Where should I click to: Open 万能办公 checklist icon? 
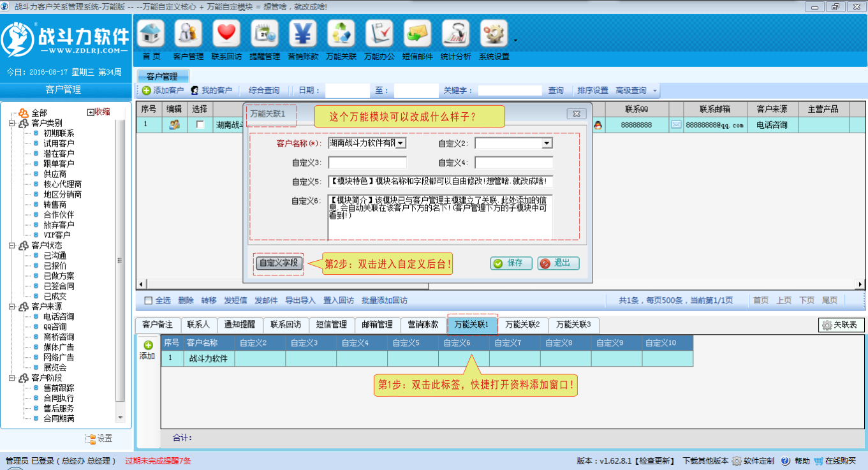[x=379, y=34]
